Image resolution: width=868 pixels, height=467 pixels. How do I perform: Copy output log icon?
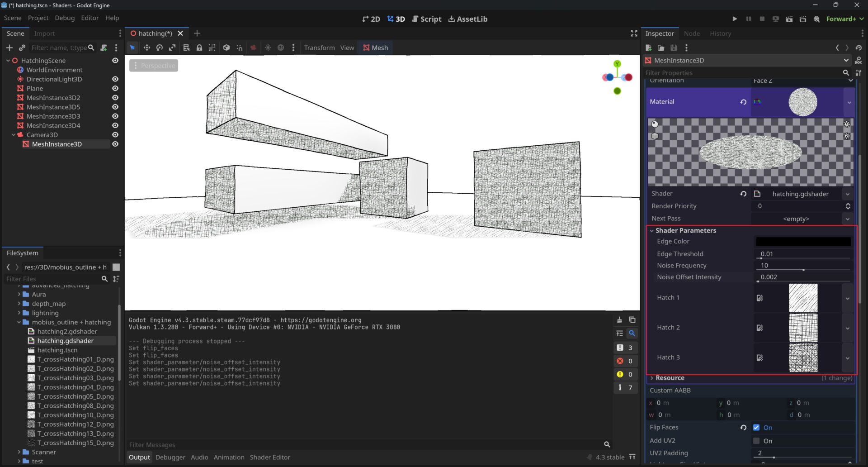tap(632, 320)
